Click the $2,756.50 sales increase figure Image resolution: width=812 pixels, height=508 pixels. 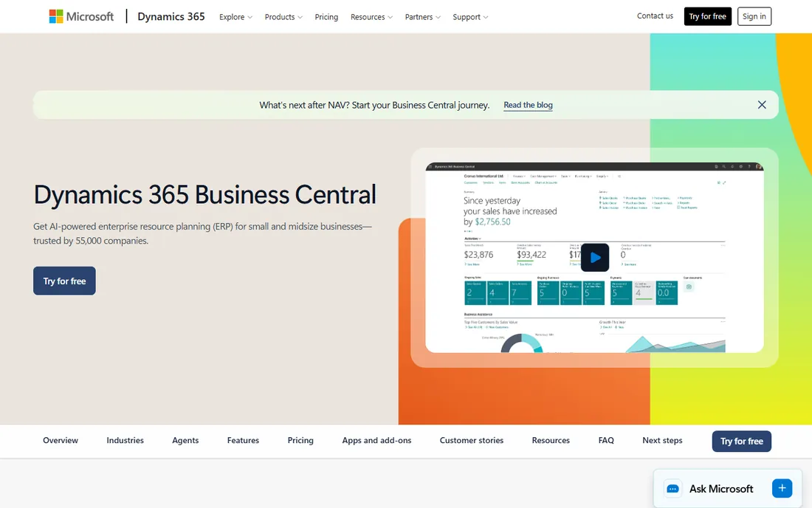492,222
